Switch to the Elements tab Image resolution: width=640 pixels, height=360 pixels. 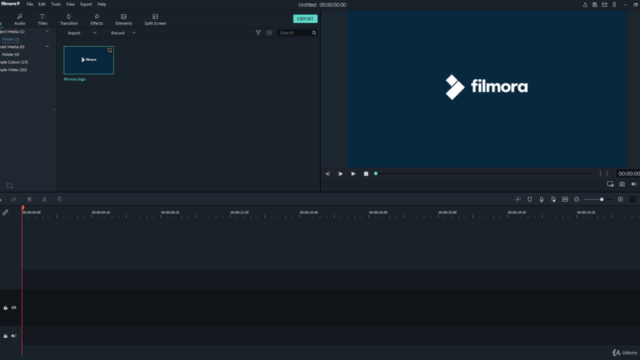pyautogui.click(x=124, y=19)
